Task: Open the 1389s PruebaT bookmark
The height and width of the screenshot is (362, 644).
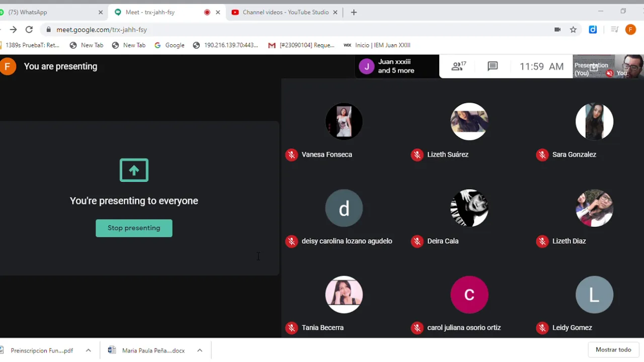Action: 29,45
